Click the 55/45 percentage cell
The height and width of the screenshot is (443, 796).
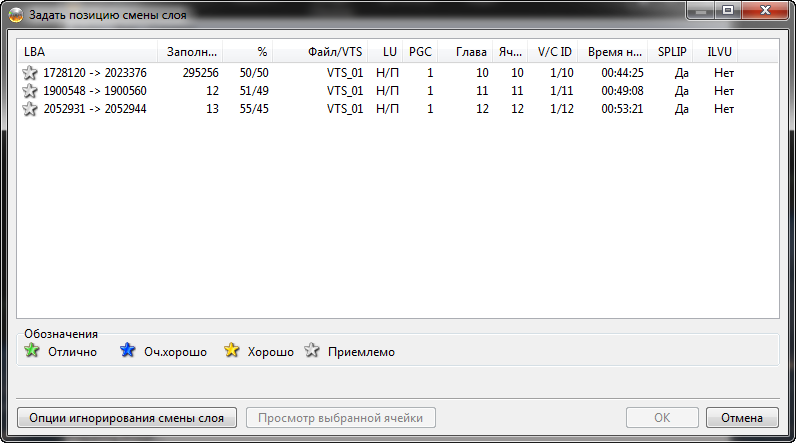coord(254,109)
